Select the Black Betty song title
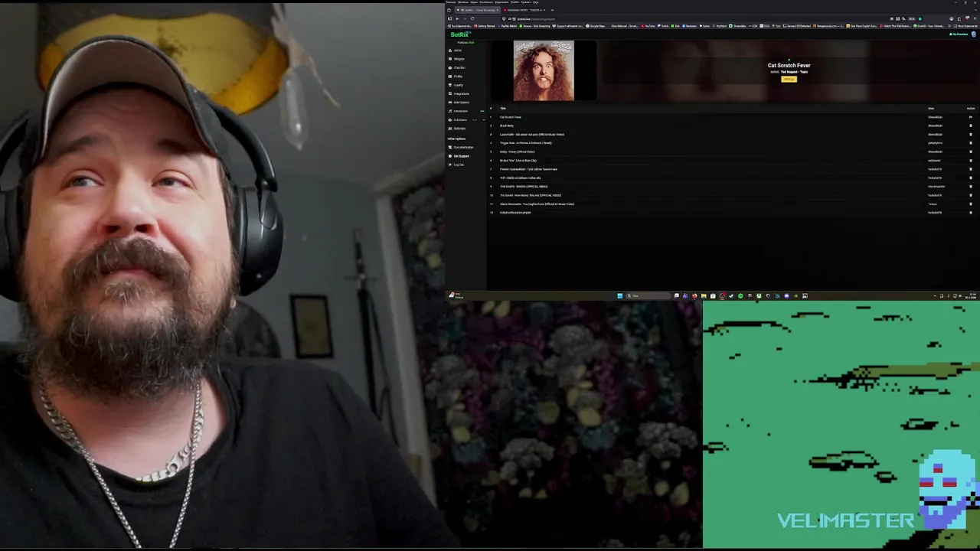 [x=507, y=126]
